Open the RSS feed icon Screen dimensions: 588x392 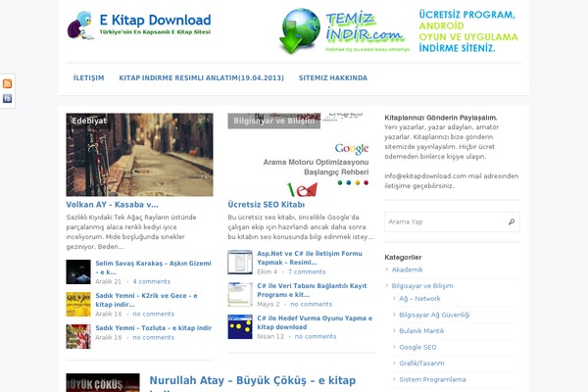click(7, 83)
